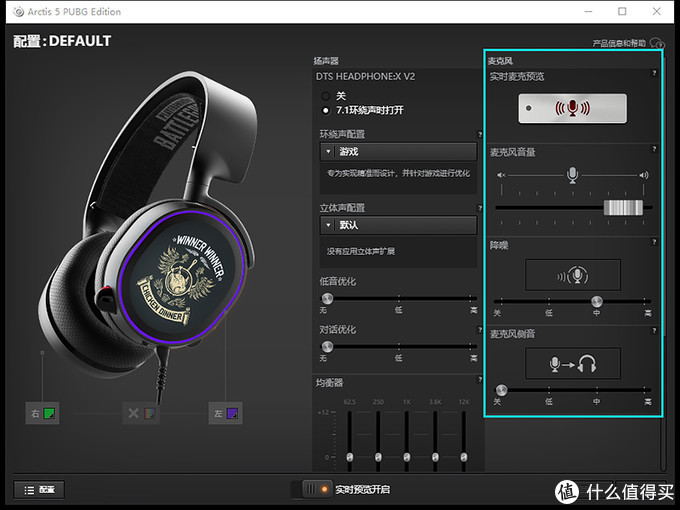Click the product info and help icon
Viewport: 680px width, 510px height.
tap(657, 43)
